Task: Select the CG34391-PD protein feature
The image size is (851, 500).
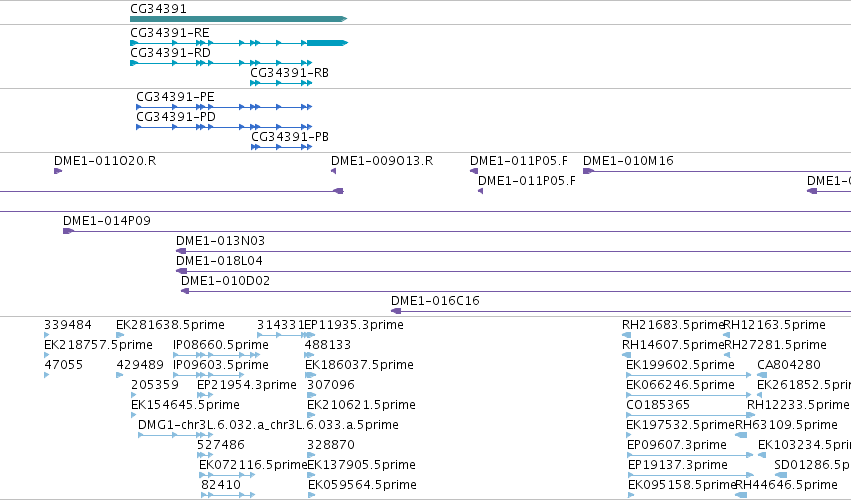Action: point(224,128)
